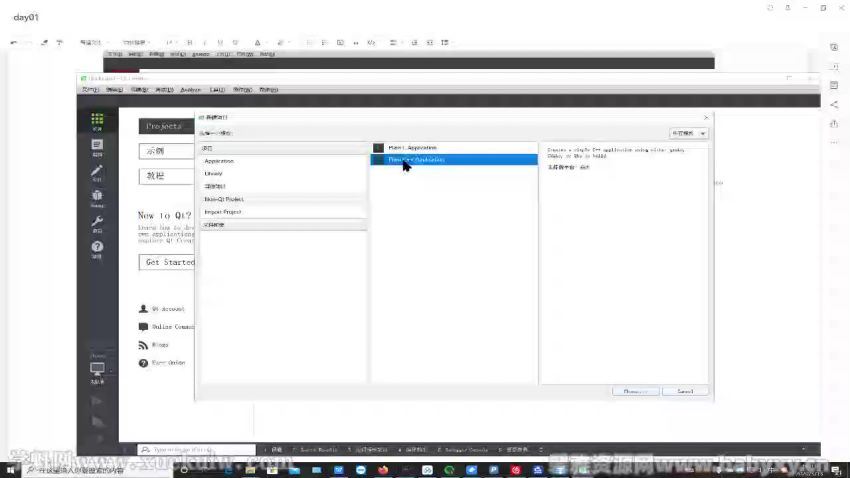Image resolution: width=850 pixels, height=478 pixels.
Task: Open the 应用程序输出 output pane
Action: click(368, 450)
